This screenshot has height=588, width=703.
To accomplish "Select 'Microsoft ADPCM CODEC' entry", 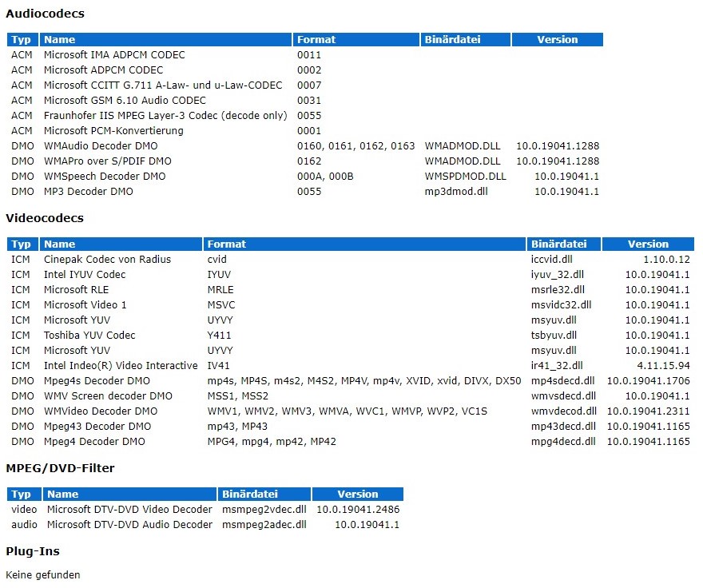I will 104,70.
